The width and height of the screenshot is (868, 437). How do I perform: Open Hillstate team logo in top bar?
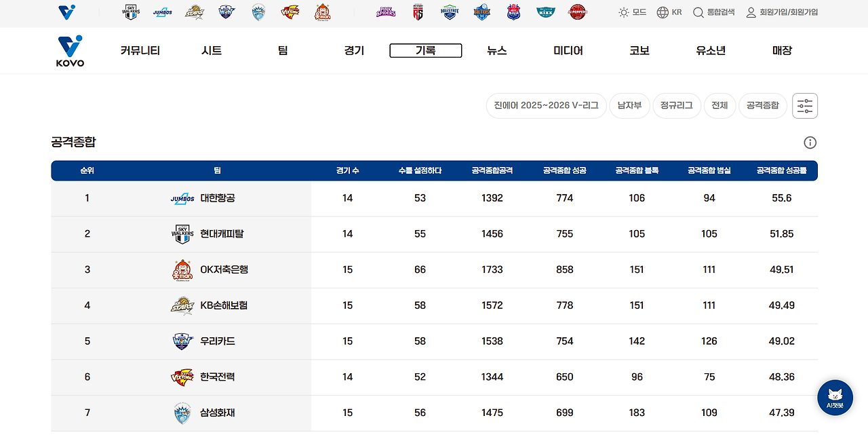tap(450, 12)
